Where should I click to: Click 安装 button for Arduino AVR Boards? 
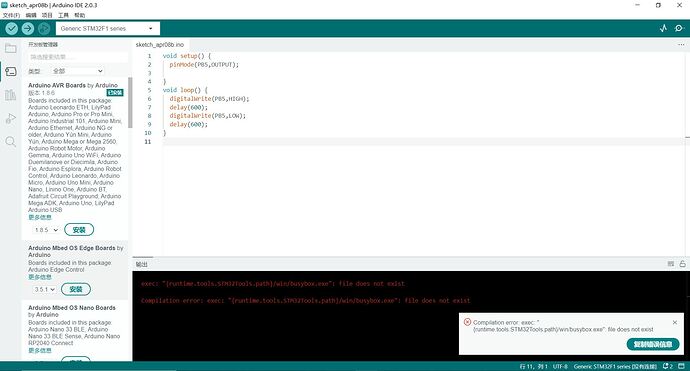point(79,230)
